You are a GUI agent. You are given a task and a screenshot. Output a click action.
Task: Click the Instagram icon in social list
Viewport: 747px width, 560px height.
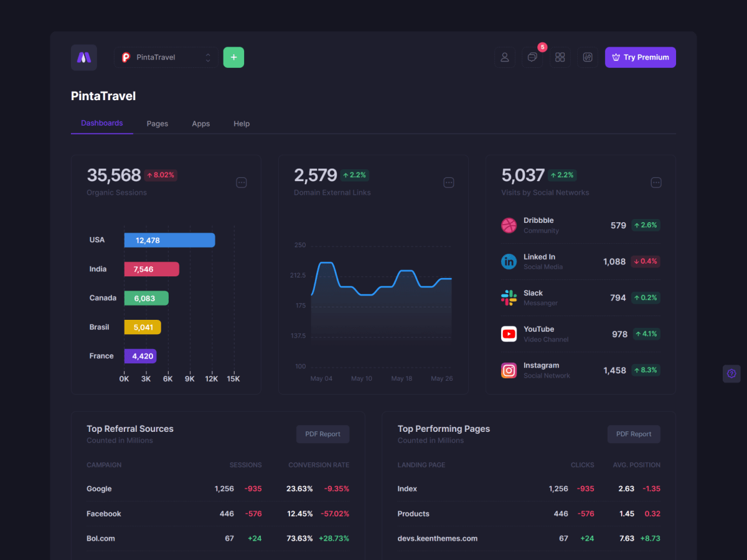509,370
